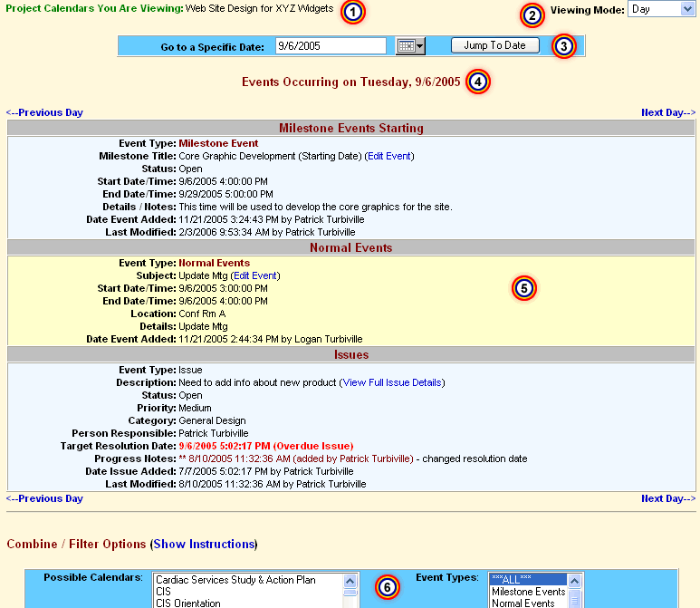Select Milestone Events in Event Types list

click(529, 592)
